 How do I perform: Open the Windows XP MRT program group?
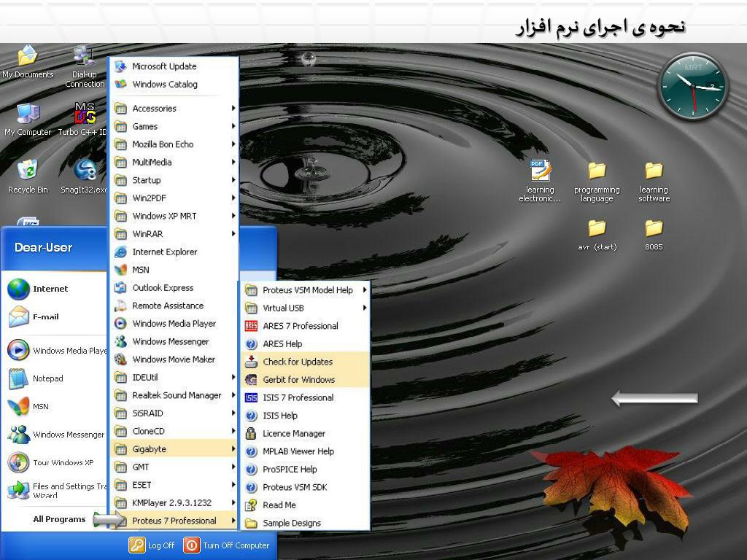(x=174, y=216)
